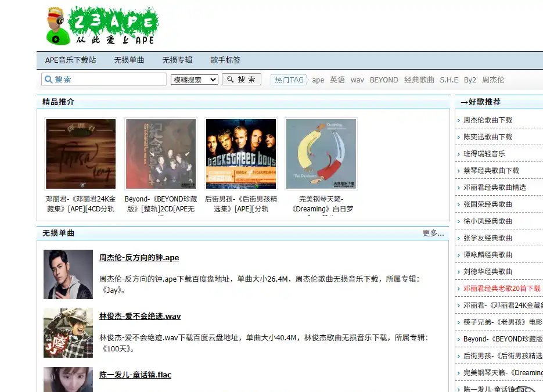
Task: Focus the 搜索 text input field
Action: coord(104,80)
